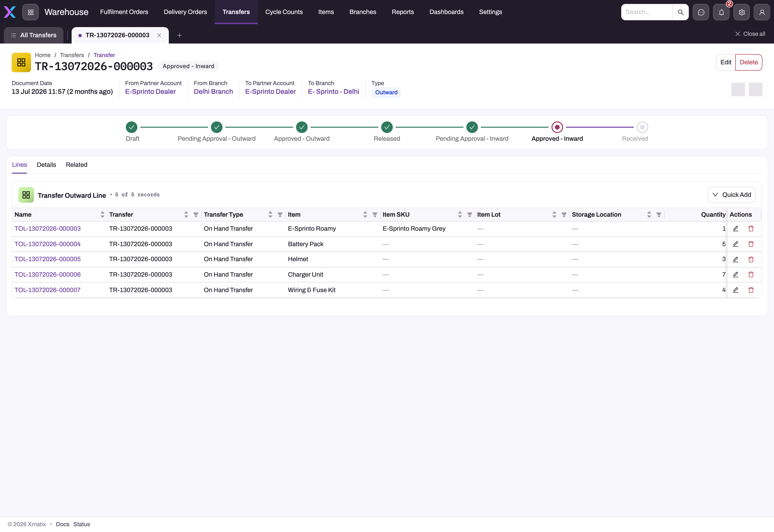Open the settings gear icon
Viewport: 774px width, 532px height.
742,12
